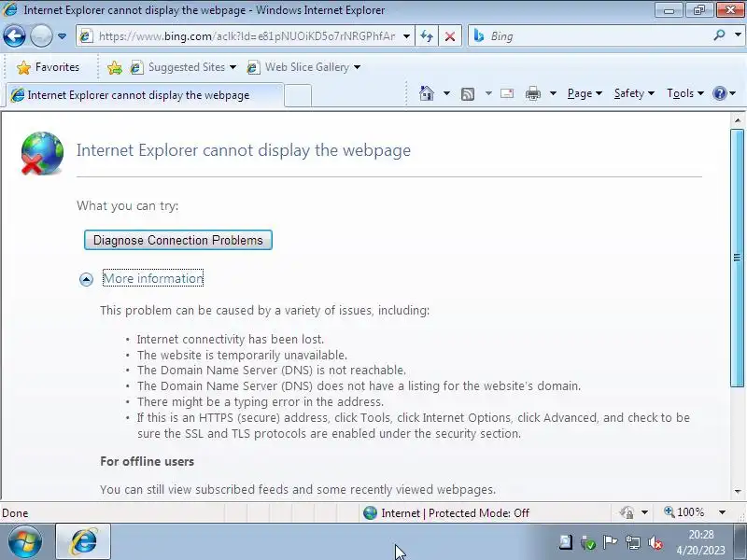747x560 pixels.
Task: Click 'Internet connectivity has been lost.' text
Action: point(230,339)
